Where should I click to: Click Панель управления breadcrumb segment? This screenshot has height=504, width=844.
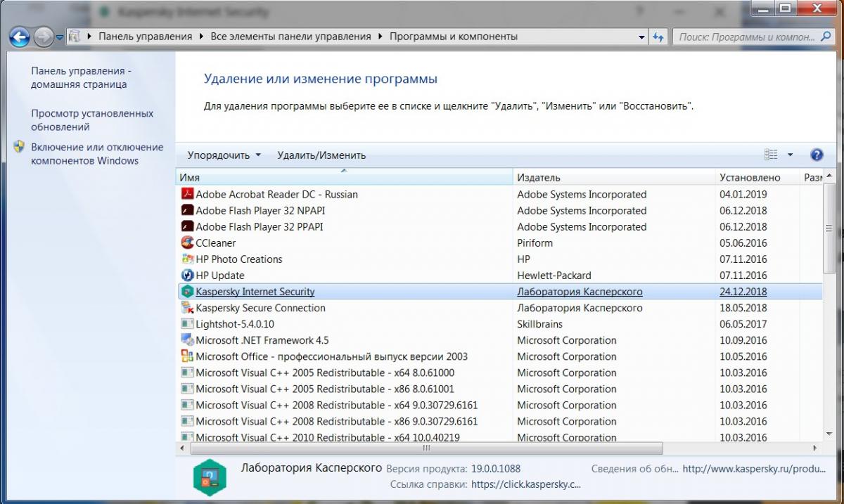pos(145,37)
